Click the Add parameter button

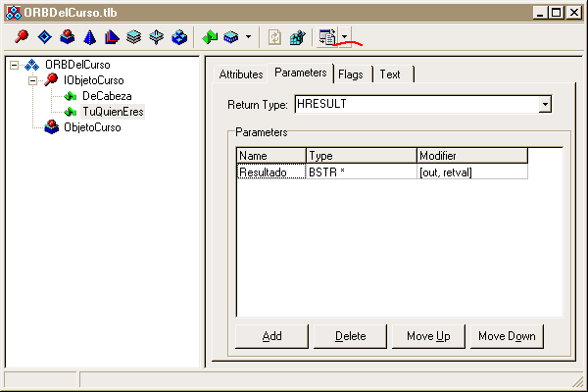pos(271,336)
